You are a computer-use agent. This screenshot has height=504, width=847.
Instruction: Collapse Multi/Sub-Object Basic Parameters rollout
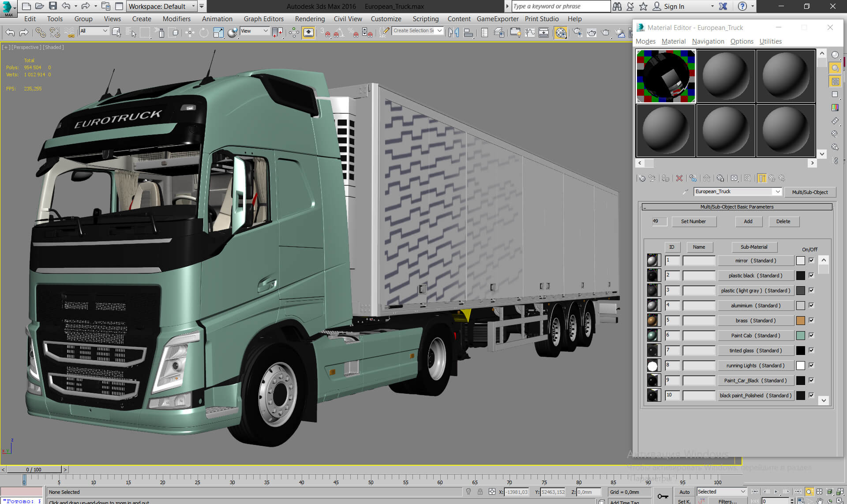737,207
